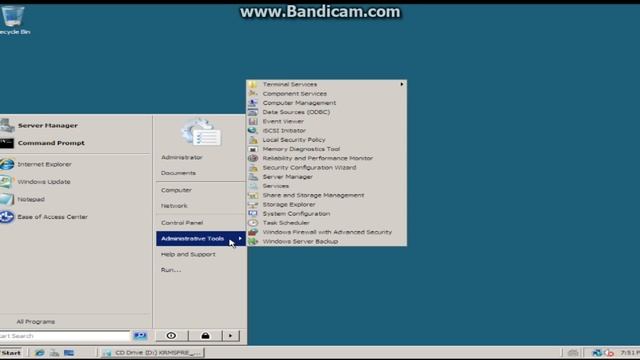Select Computer Management menu entry text
640x360 pixels.
point(299,103)
